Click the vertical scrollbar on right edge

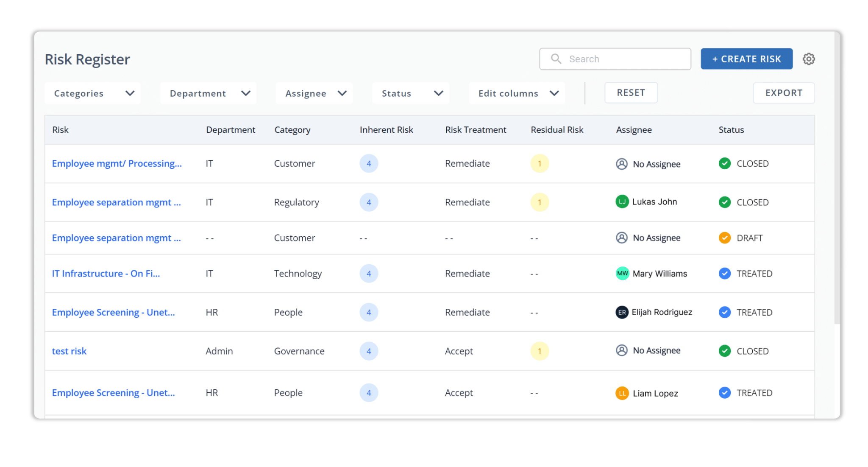pyautogui.click(x=837, y=178)
